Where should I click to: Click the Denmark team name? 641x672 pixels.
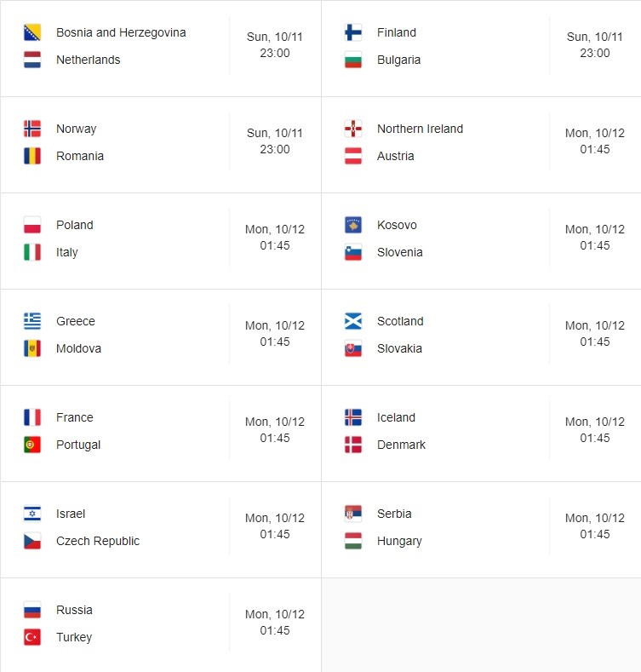point(401,445)
